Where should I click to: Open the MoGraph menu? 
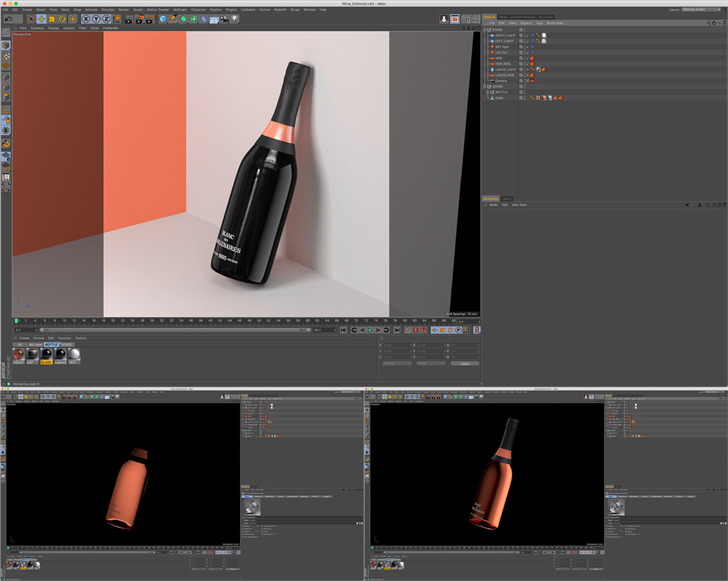pos(180,9)
